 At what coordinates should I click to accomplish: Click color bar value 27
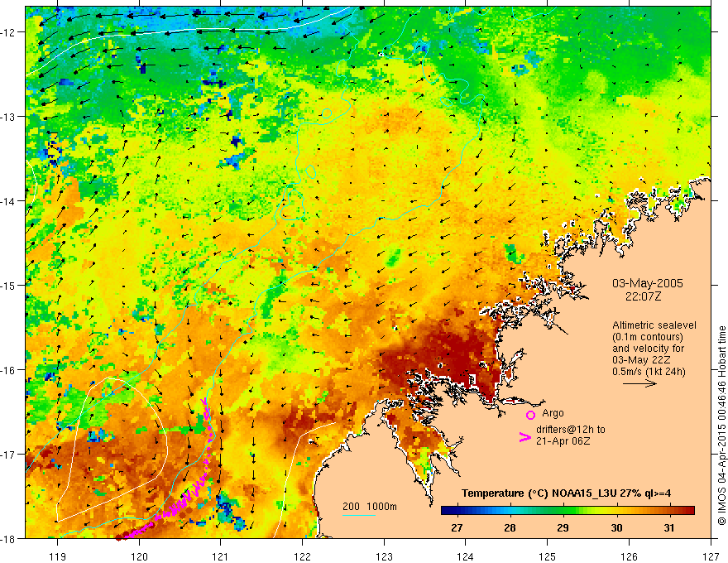click(x=457, y=527)
